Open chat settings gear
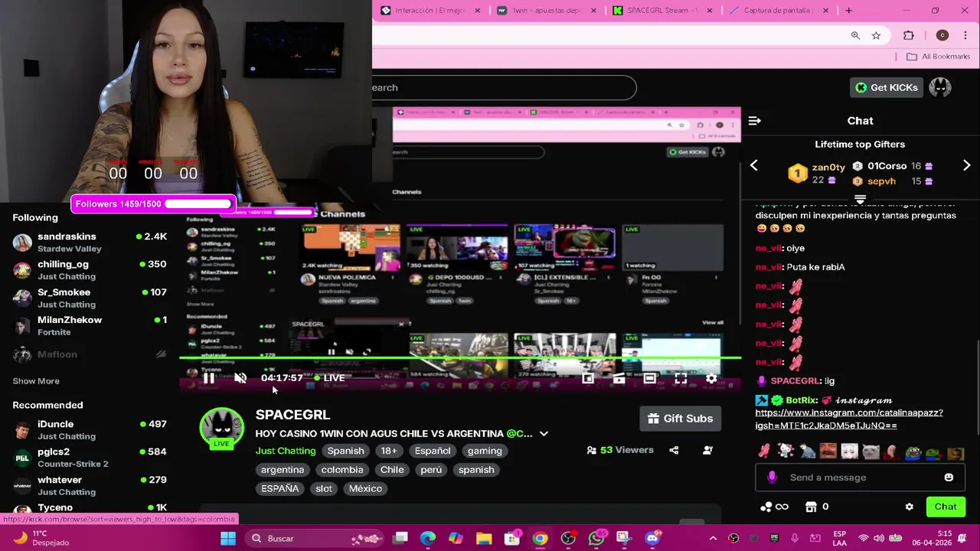980x551 pixels. (x=909, y=507)
